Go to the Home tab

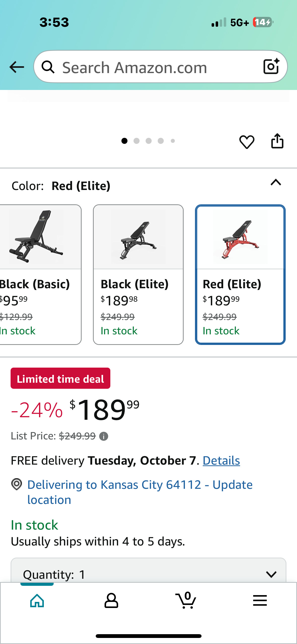pos(37,601)
